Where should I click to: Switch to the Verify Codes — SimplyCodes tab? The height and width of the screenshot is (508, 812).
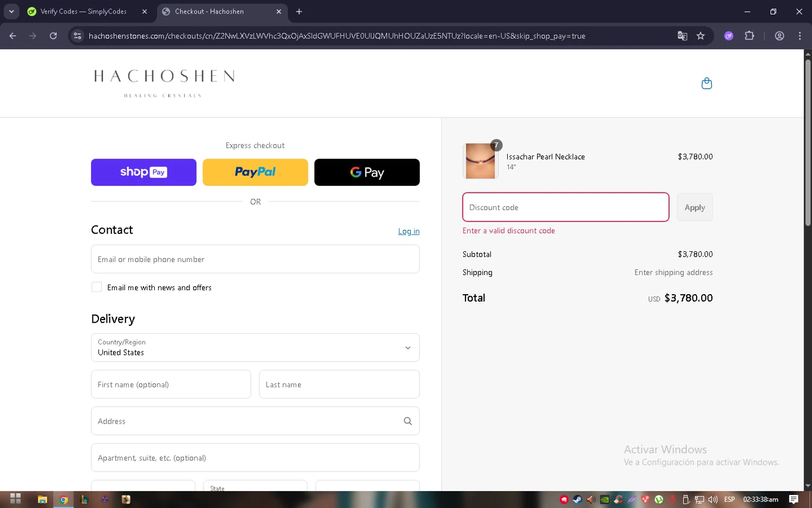point(83,11)
